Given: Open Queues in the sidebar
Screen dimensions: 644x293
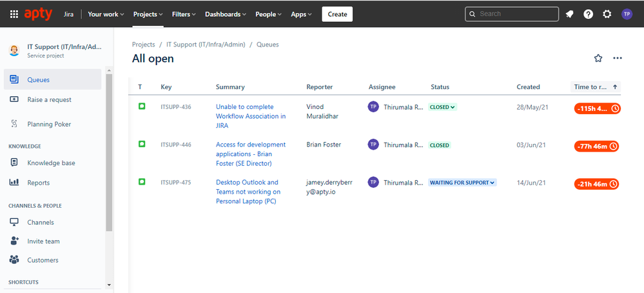Looking at the screenshot, I should tap(53, 80).
